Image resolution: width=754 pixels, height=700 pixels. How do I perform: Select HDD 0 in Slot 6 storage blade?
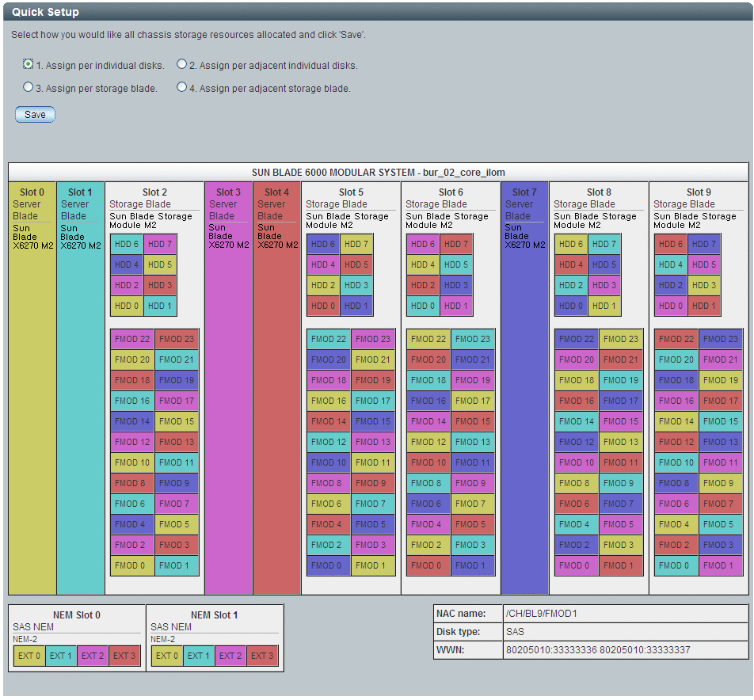[x=423, y=306]
